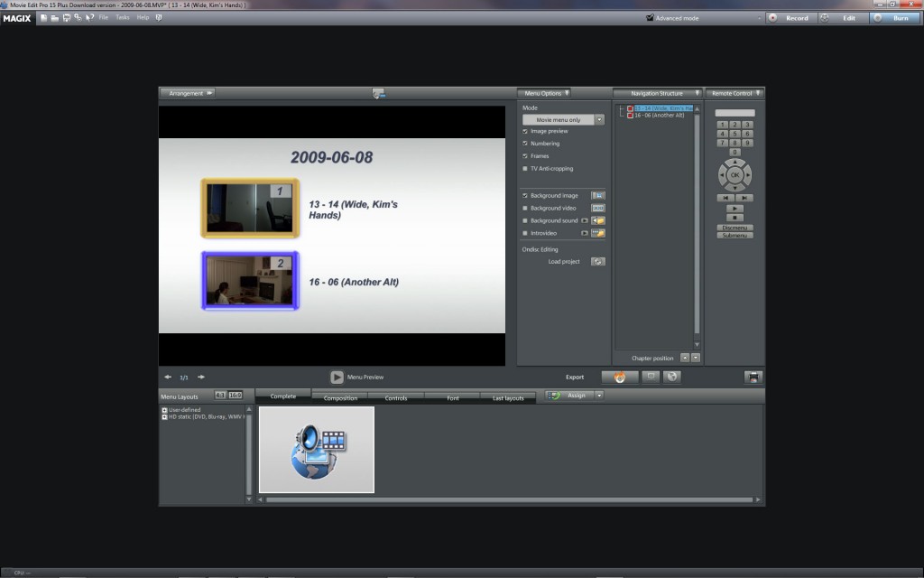Move chapter position down
Screen dimensions: 924x578
[696, 358]
